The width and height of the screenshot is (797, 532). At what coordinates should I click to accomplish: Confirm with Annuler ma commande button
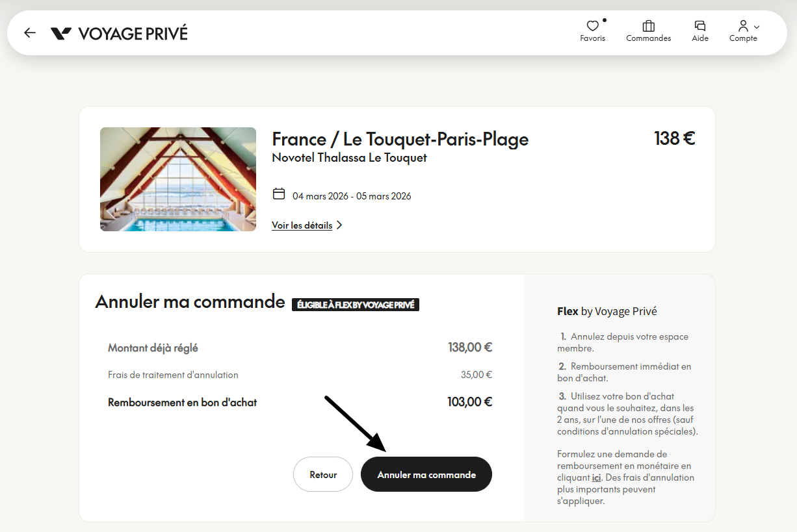click(426, 474)
